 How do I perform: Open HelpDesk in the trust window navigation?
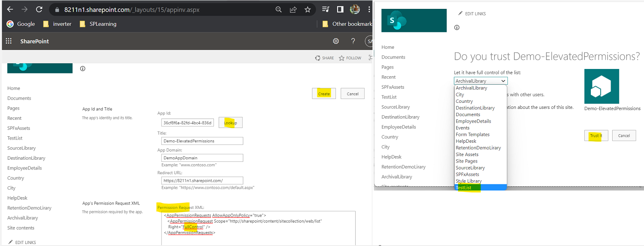(391, 157)
